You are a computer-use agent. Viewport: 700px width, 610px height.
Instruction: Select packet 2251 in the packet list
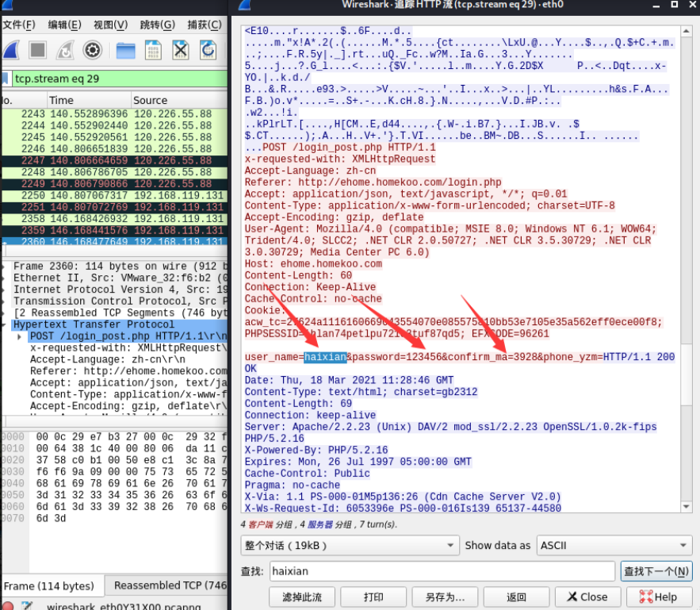115,207
